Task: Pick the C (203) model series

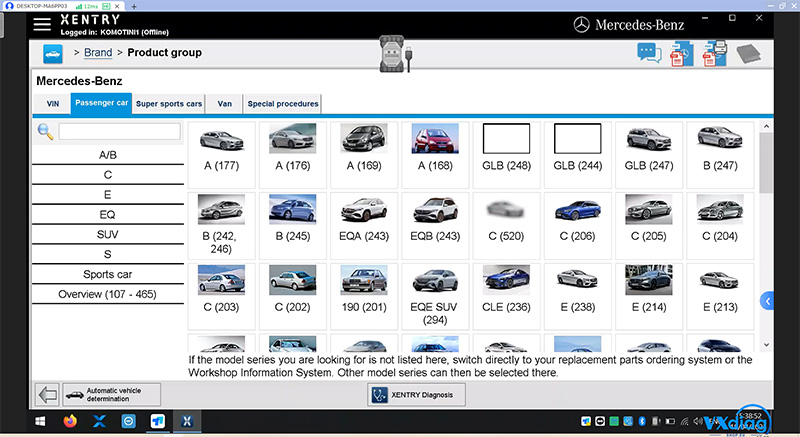Action: click(x=221, y=296)
